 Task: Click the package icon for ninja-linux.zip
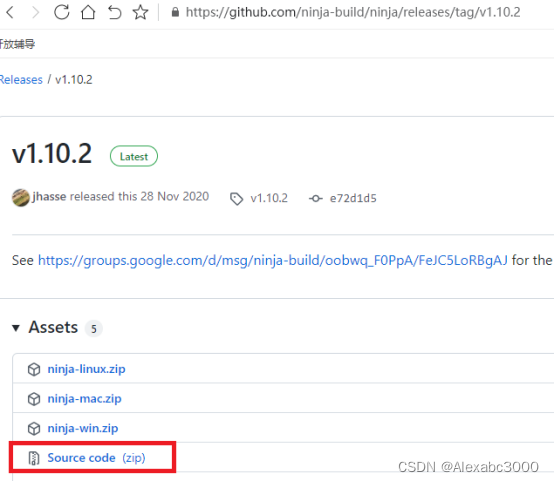point(34,370)
